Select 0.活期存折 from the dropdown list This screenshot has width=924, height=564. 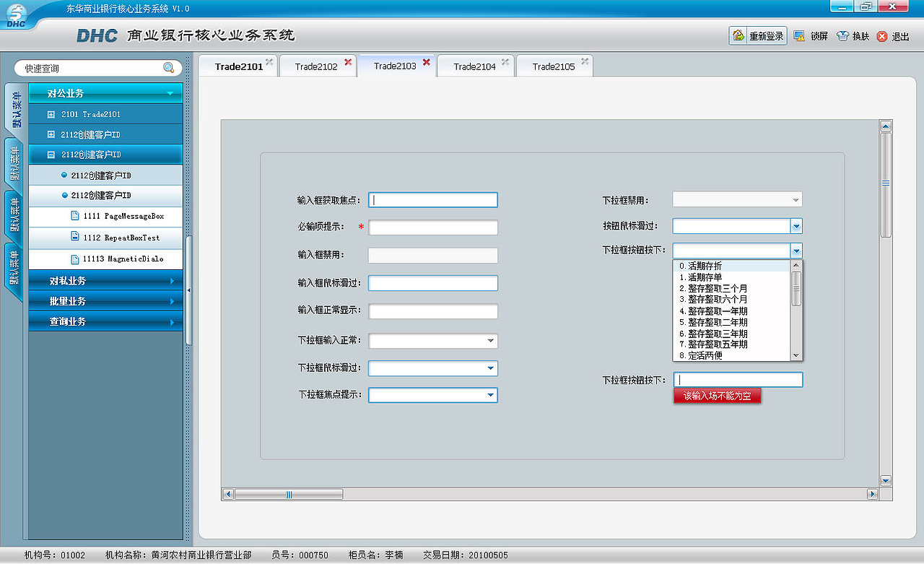pyautogui.click(x=732, y=266)
